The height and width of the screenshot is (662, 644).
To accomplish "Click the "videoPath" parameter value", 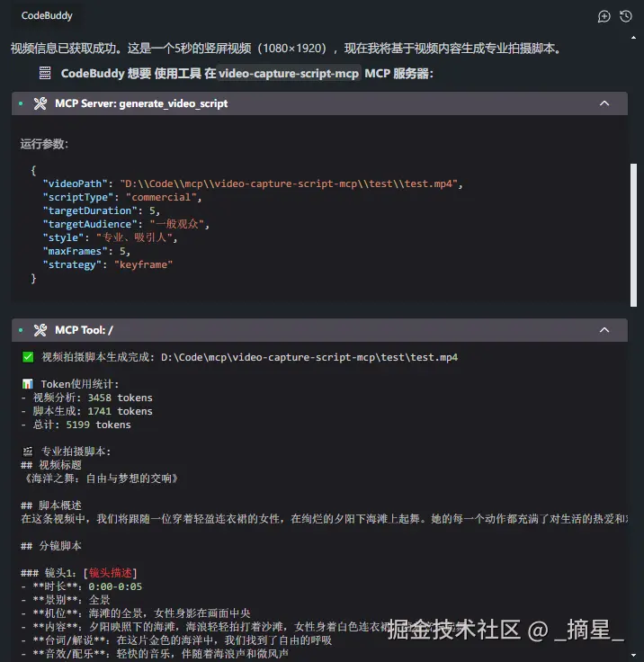I will 289,183.
